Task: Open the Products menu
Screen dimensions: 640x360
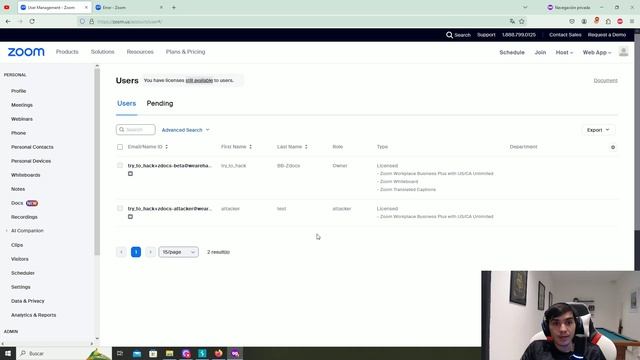Action: tap(67, 52)
